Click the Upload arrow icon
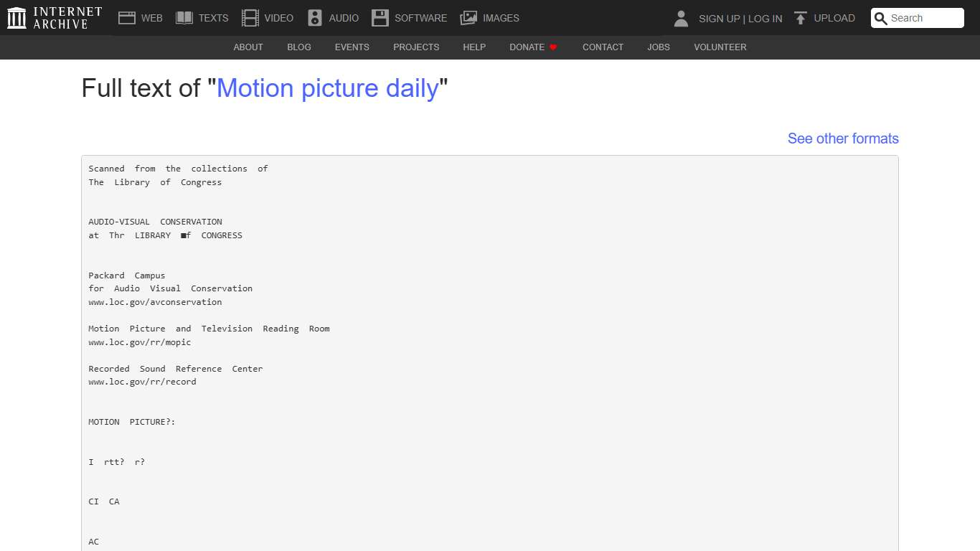The height and width of the screenshot is (551, 980). [x=799, y=17]
